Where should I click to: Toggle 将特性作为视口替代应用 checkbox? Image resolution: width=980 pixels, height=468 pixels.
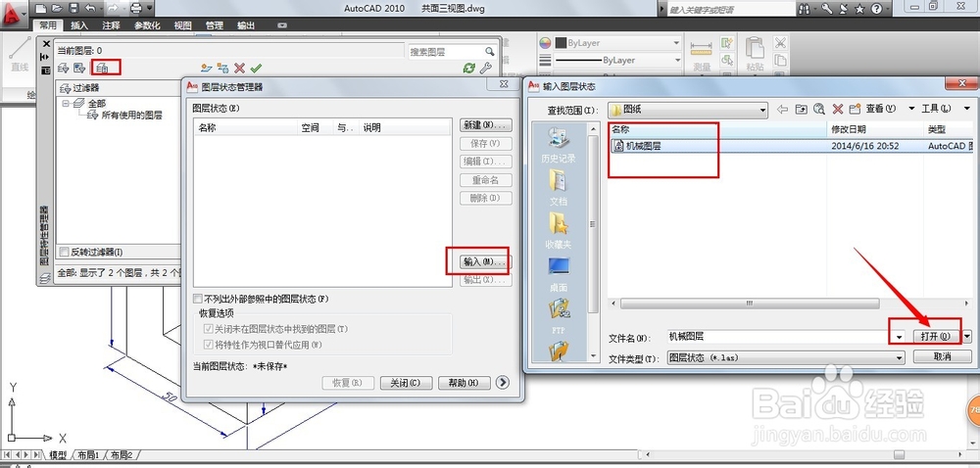(x=209, y=345)
